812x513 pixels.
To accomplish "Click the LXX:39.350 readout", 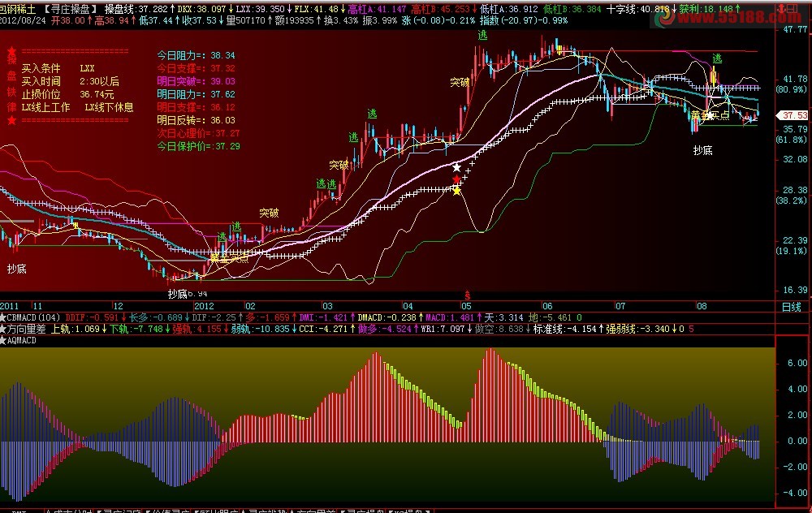I will click(261, 9).
